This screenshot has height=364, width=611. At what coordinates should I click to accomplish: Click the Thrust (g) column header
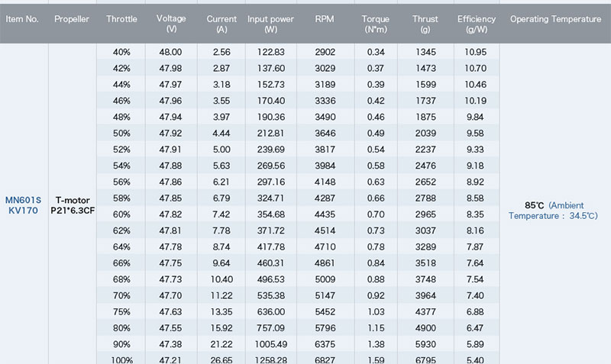pyautogui.click(x=425, y=23)
